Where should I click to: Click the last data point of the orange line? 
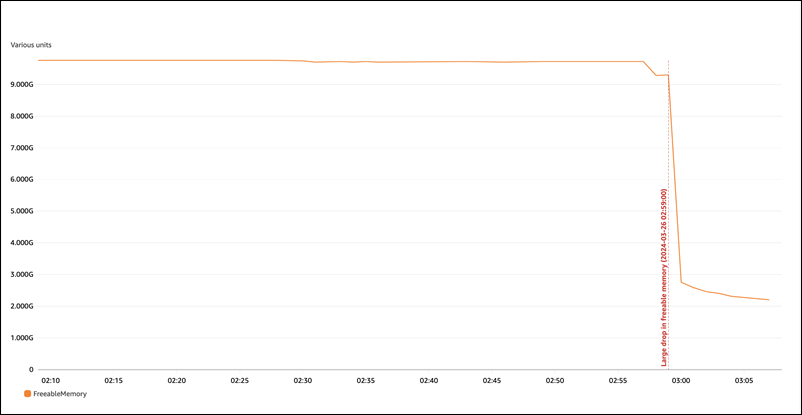(x=769, y=300)
